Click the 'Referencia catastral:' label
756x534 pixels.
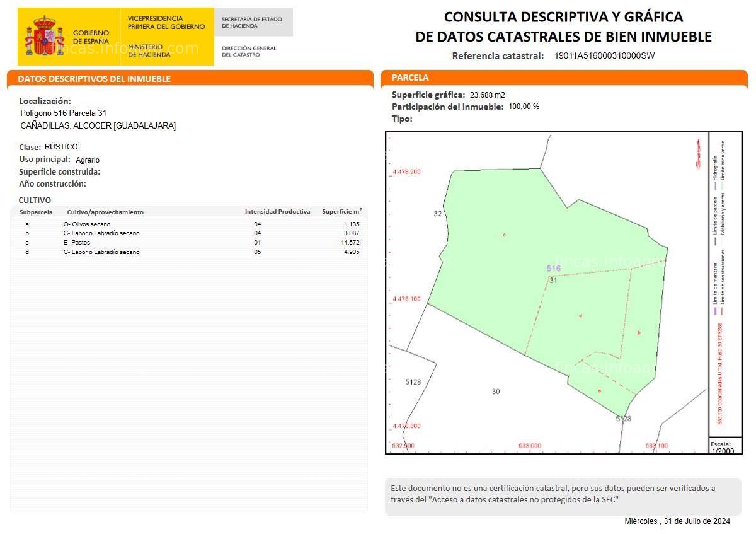pyautogui.click(x=498, y=55)
